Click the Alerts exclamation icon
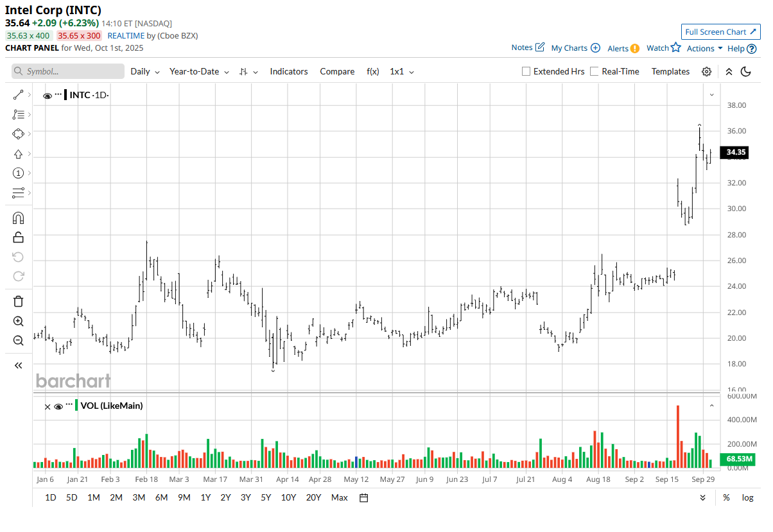 pos(634,48)
